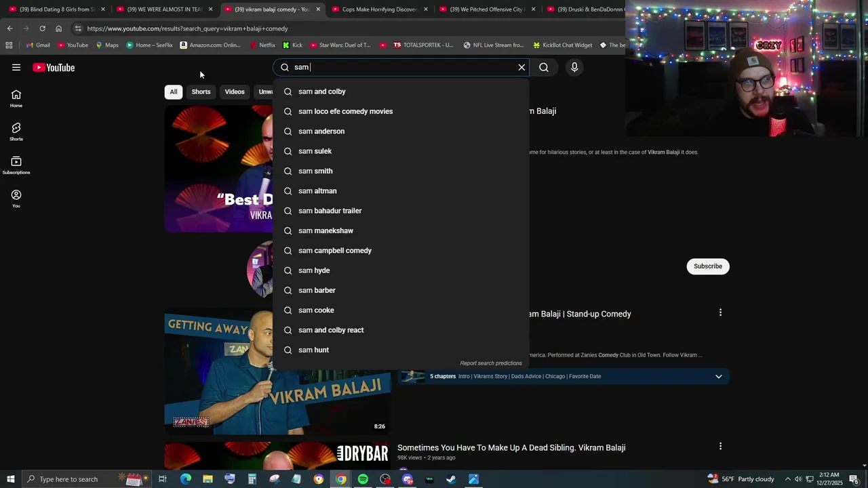The height and width of the screenshot is (488, 868).
Task: Choose "sam campbell comedy" suggestion
Action: click(401, 251)
